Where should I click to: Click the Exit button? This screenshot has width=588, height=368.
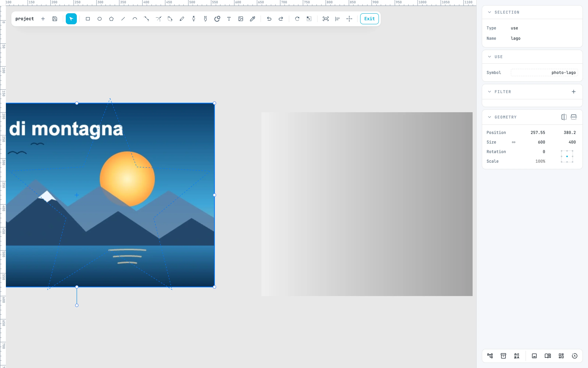click(x=369, y=19)
